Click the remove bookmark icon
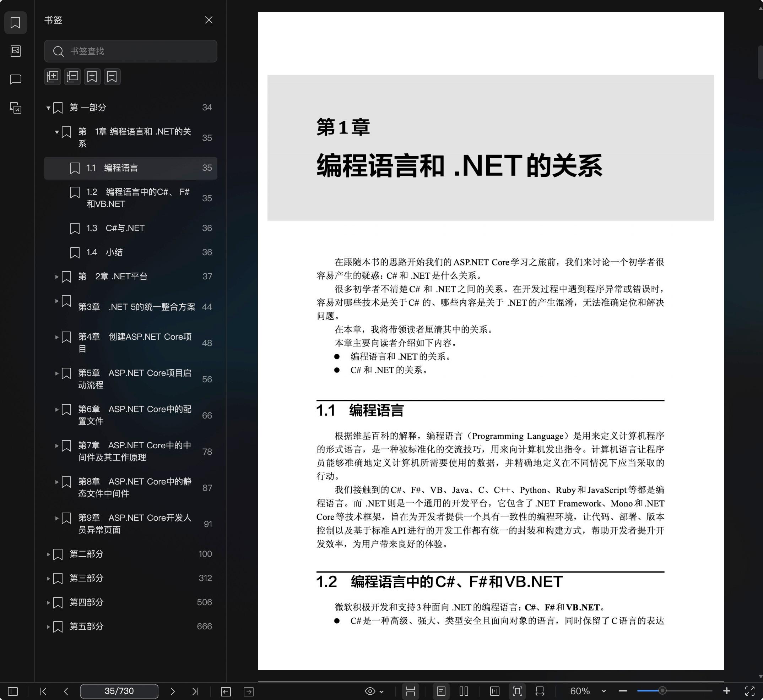Image resolution: width=763 pixels, height=700 pixels. [x=112, y=77]
